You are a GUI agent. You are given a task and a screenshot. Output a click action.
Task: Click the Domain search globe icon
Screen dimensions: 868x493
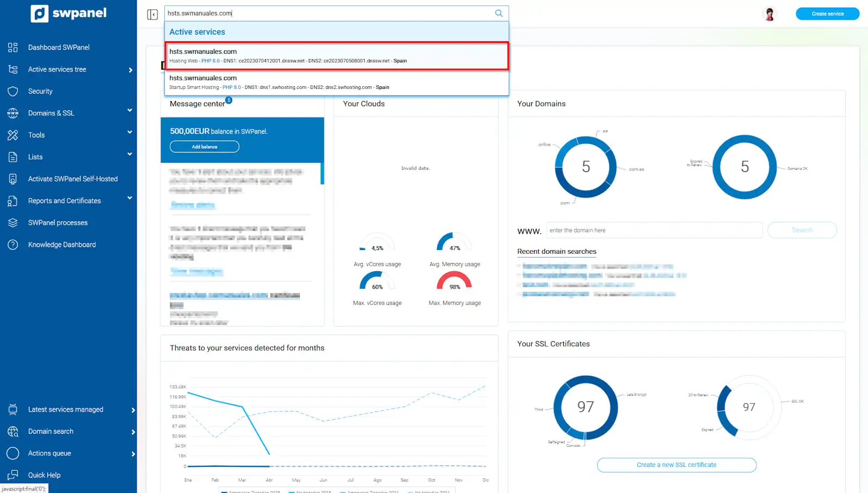pyautogui.click(x=13, y=432)
